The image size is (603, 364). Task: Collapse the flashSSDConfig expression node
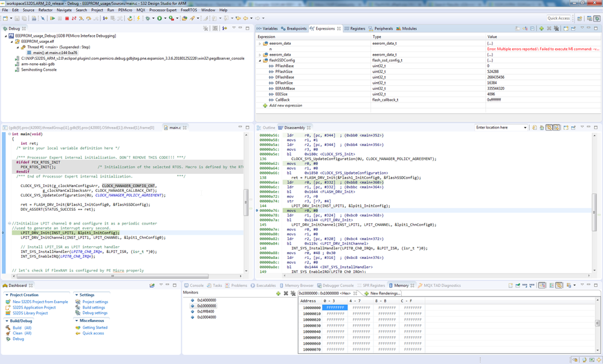coord(260,60)
